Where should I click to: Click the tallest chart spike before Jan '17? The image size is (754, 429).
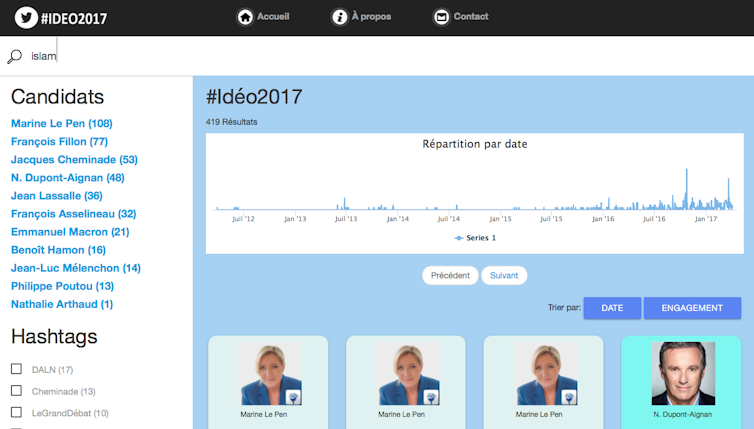coord(687,189)
